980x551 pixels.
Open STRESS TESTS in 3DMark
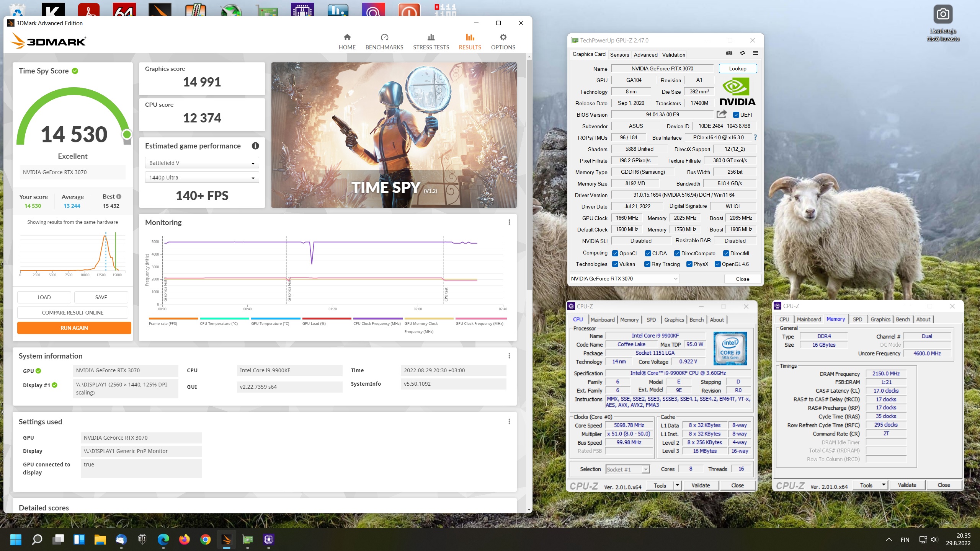point(431,42)
